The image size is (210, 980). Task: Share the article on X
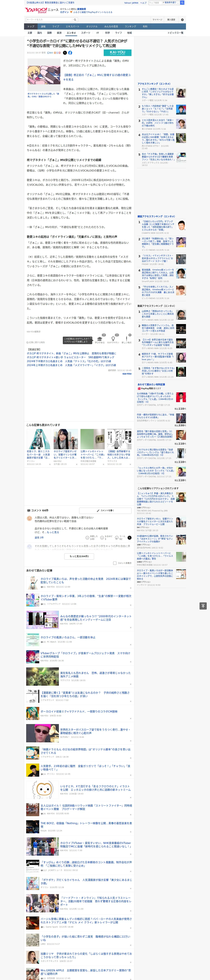pyautogui.click(x=65, y=53)
